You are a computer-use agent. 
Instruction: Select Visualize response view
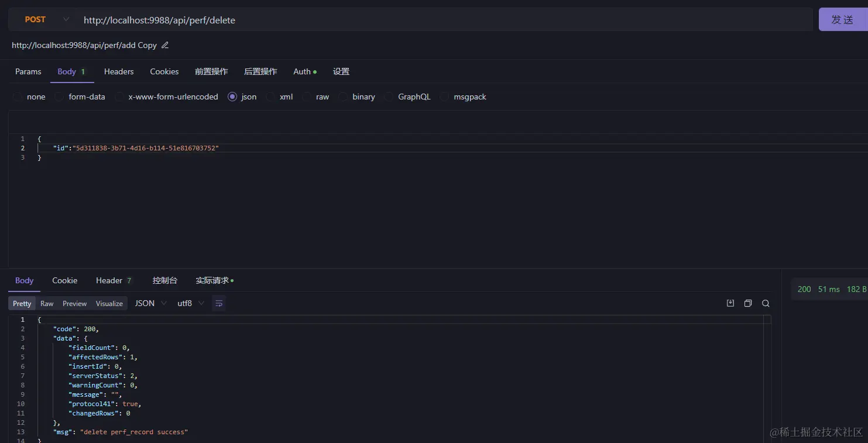coord(109,303)
